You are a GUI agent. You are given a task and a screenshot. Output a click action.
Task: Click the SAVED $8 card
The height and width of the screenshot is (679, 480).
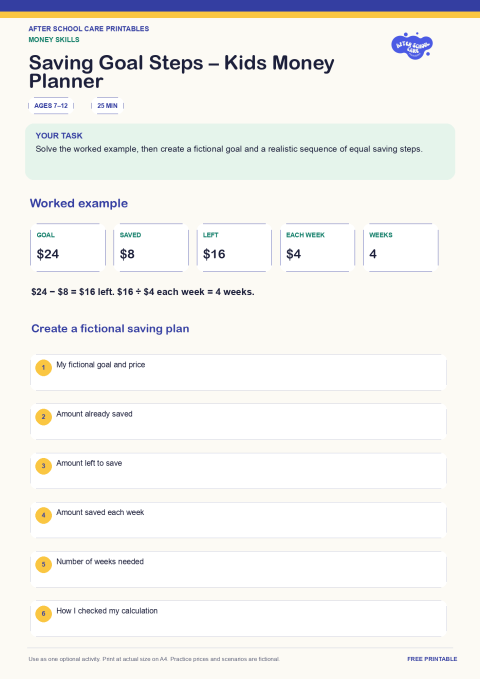click(151, 248)
